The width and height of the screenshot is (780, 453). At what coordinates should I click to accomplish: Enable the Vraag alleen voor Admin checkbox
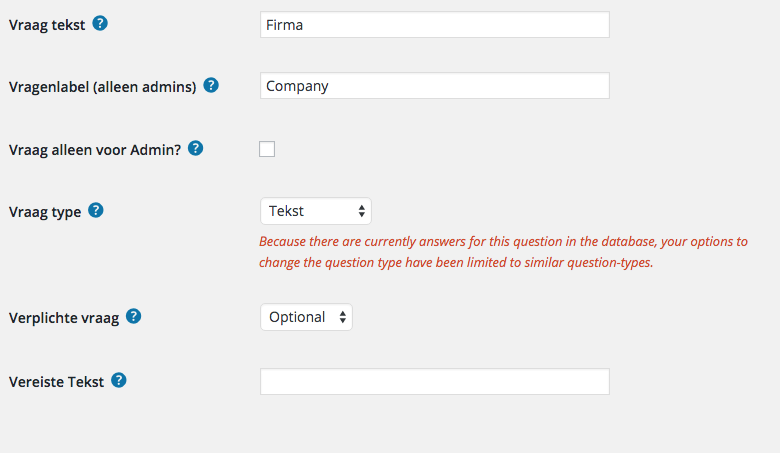[x=267, y=149]
